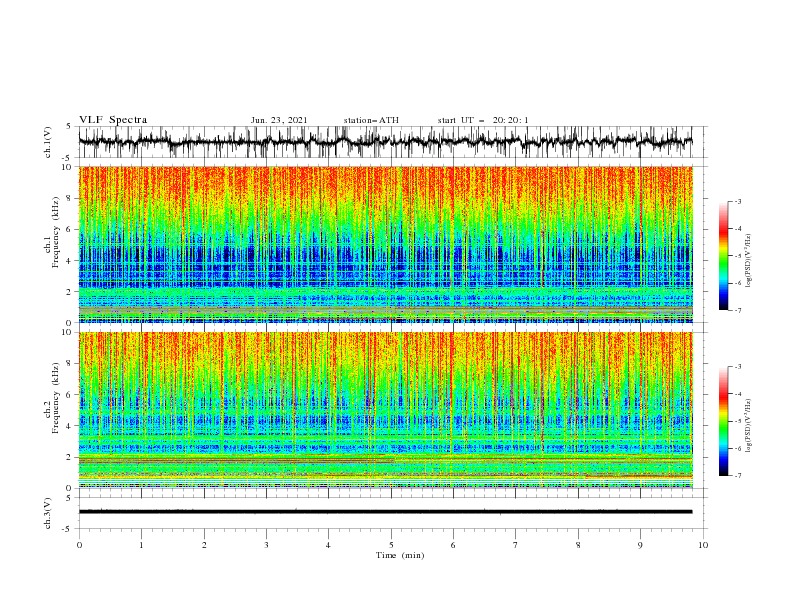The image size is (792, 612).
Task: Click the 'station=ATH' label
Action: pos(371,120)
